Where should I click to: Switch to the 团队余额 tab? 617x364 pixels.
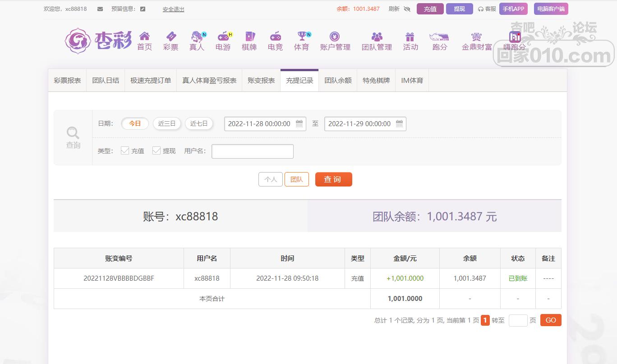coord(338,81)
